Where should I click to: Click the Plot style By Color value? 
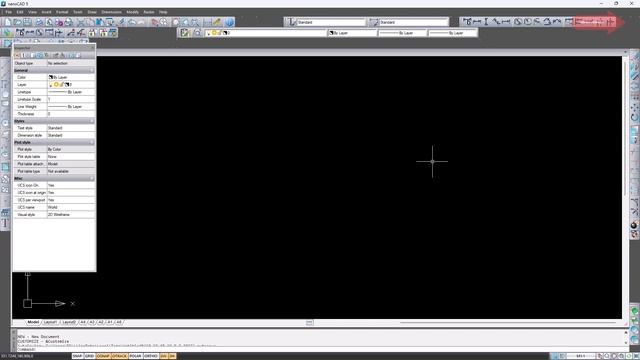click(71, 149)
